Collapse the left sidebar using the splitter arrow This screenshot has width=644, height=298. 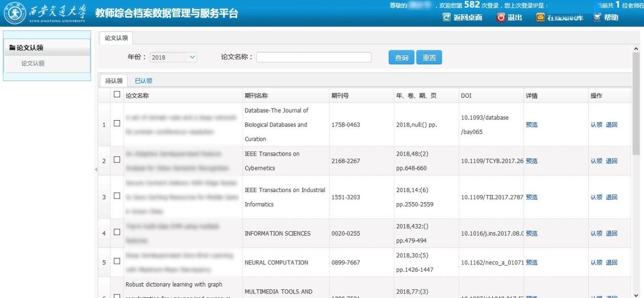pos(96,169)
